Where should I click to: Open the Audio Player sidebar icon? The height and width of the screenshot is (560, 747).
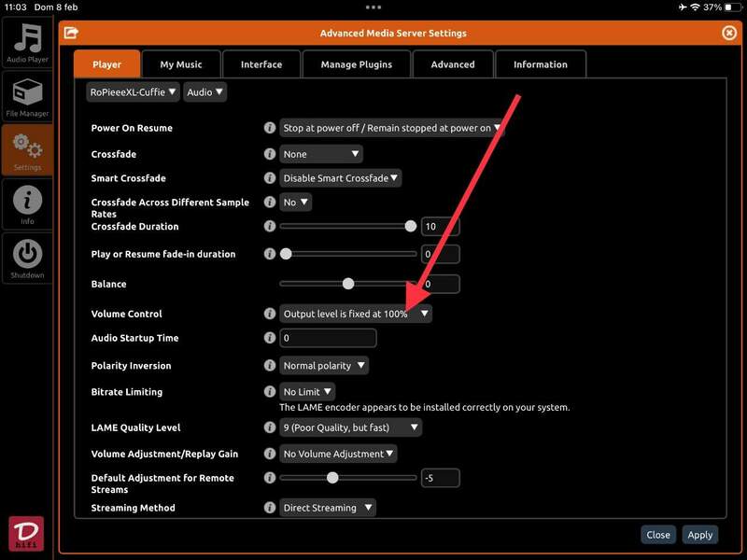pos(27,41)
